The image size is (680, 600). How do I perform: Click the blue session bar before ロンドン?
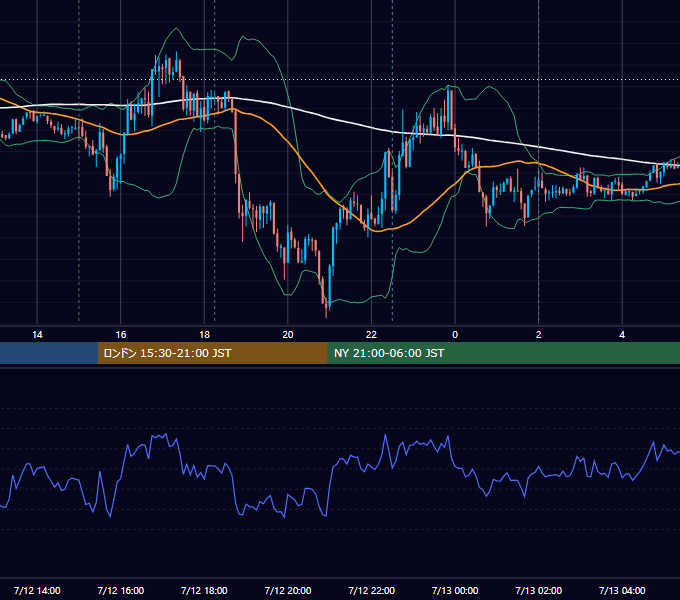point(49,353)
